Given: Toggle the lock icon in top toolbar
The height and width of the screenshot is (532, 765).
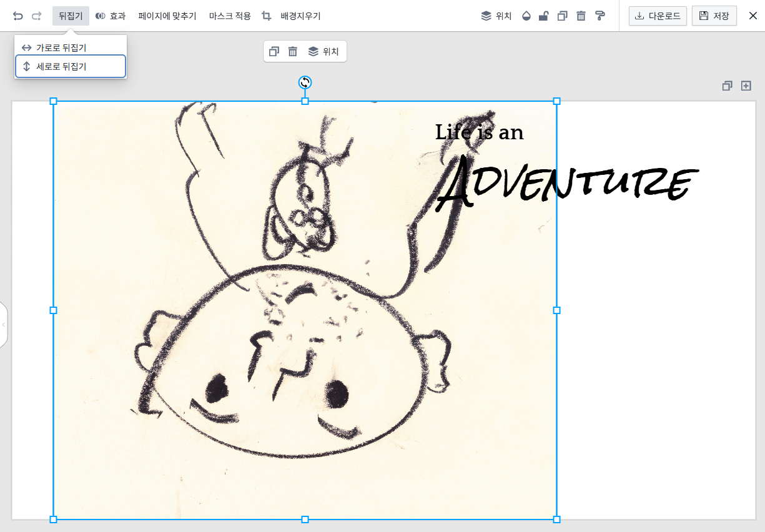Looking at the screenshot, I should point(544,16).
